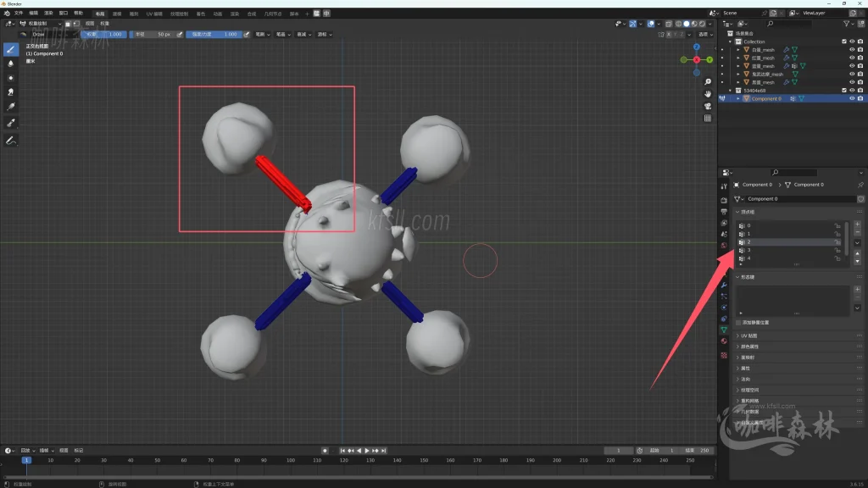Viewport: 868px width, 488px height.
Task: Select the Blur weight tool
Action: point(11,64)
